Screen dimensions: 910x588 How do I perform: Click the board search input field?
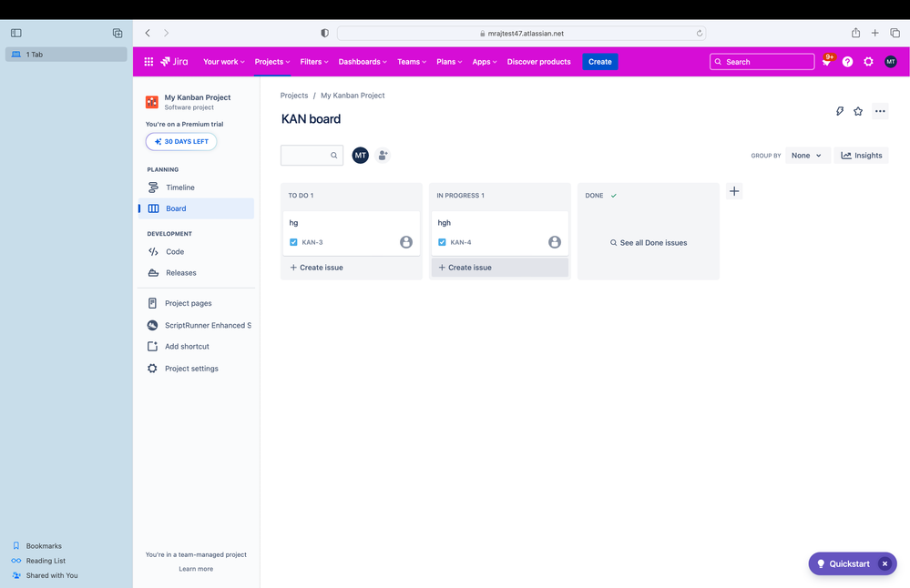coord(312,155)
